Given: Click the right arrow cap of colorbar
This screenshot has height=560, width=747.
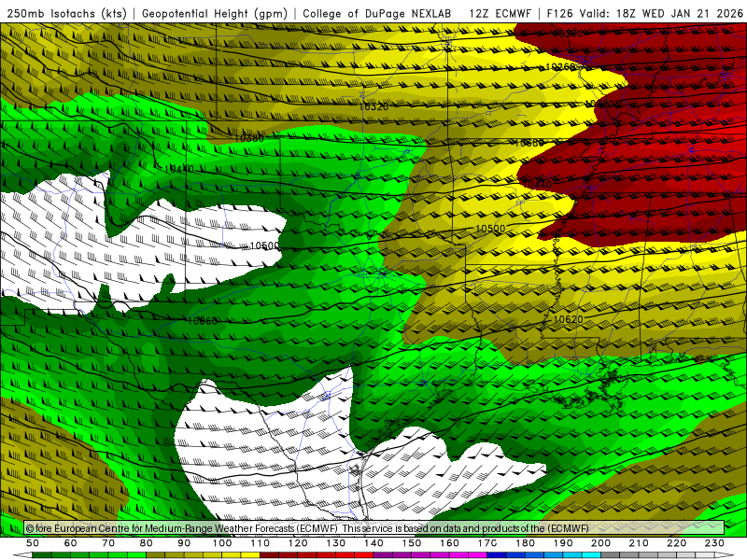Looking at the screenshot, I should point(725,555).
